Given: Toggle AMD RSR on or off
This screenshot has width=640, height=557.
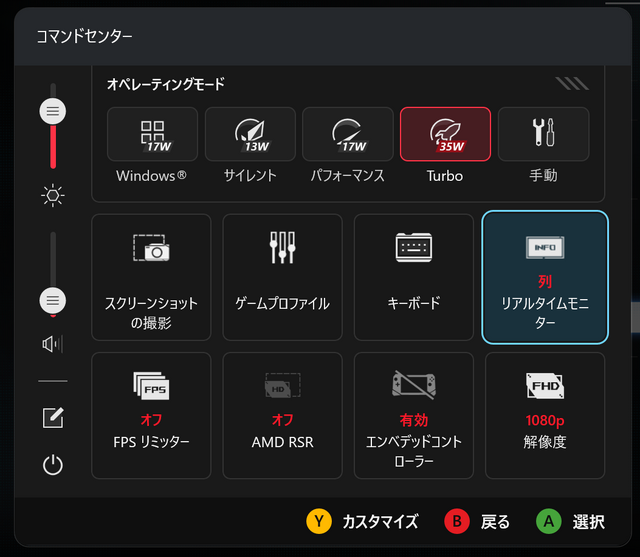Looking at the screenshot, I should pyautogui.click(x=282, y=413).
